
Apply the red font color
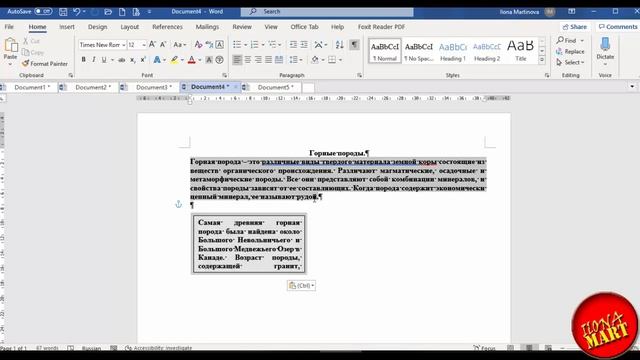point(192,60)
